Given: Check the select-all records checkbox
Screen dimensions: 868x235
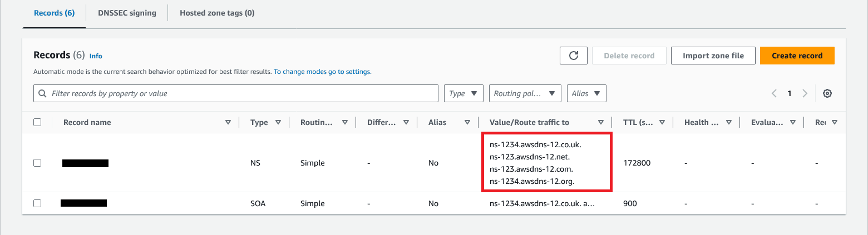Looking at the screenshot, I should coord(37,122).
